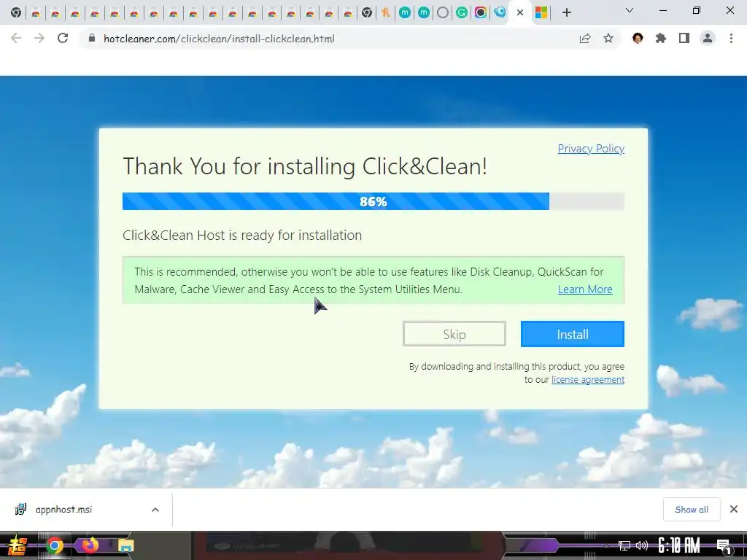Open the Start menu on the taskbar
747x560 pixels.
pos(18,545)
